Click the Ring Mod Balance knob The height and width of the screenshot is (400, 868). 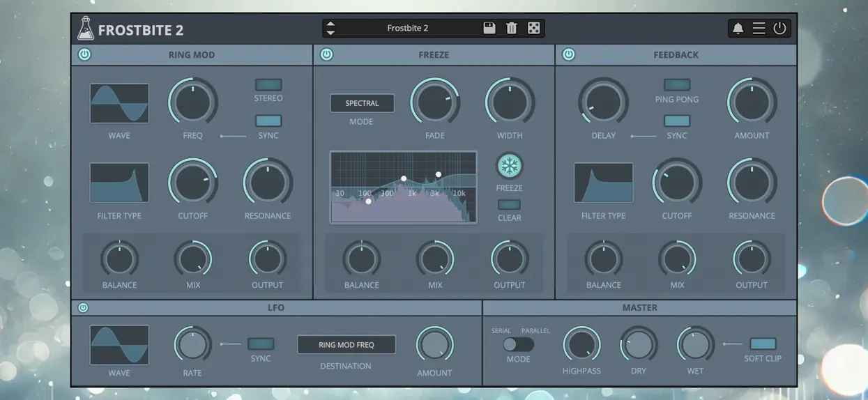pos(119,259)
